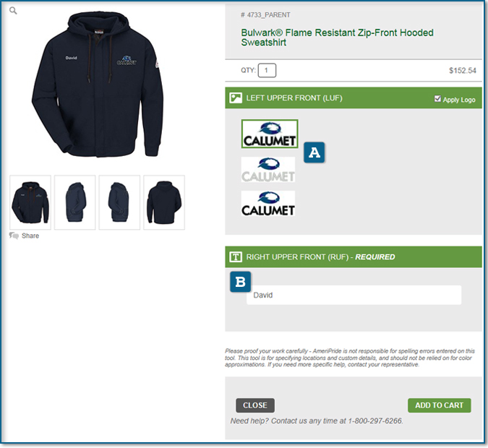Click the blue B callout marker
The height and width of the screenshot is (448, 488).
pos(240,282)
